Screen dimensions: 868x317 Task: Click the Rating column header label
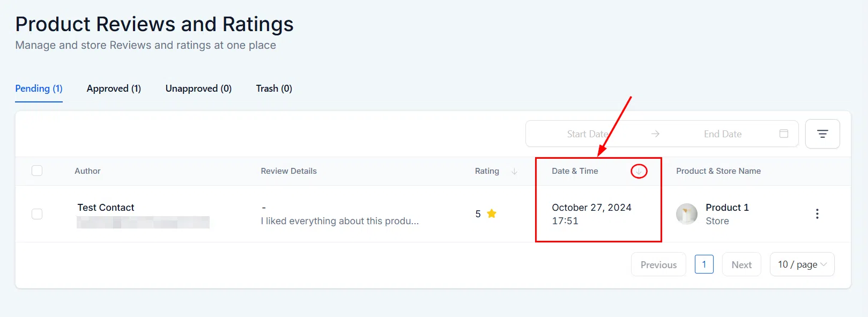point(487,171)
